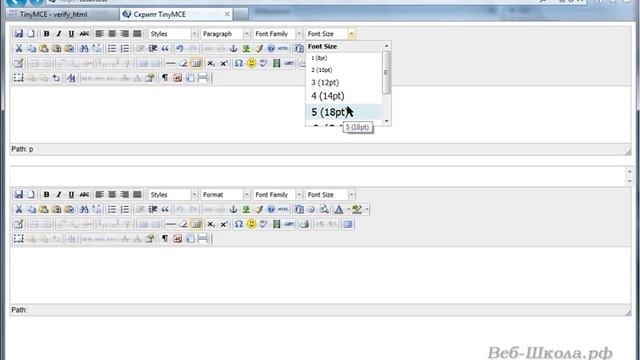Toggle Italic in the upper editor

[x=59, y=33]
